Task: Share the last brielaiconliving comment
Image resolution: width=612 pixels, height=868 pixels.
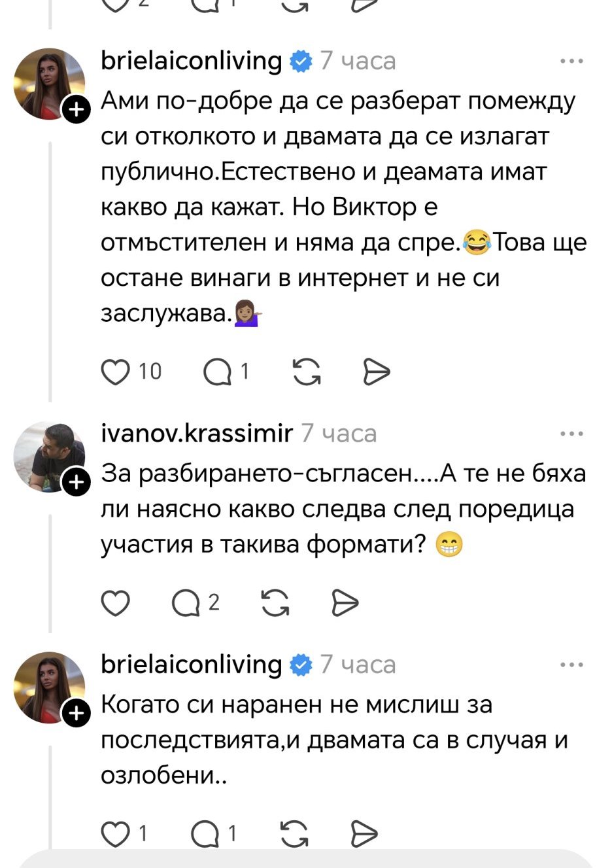Action: click(x=364, y=834)
